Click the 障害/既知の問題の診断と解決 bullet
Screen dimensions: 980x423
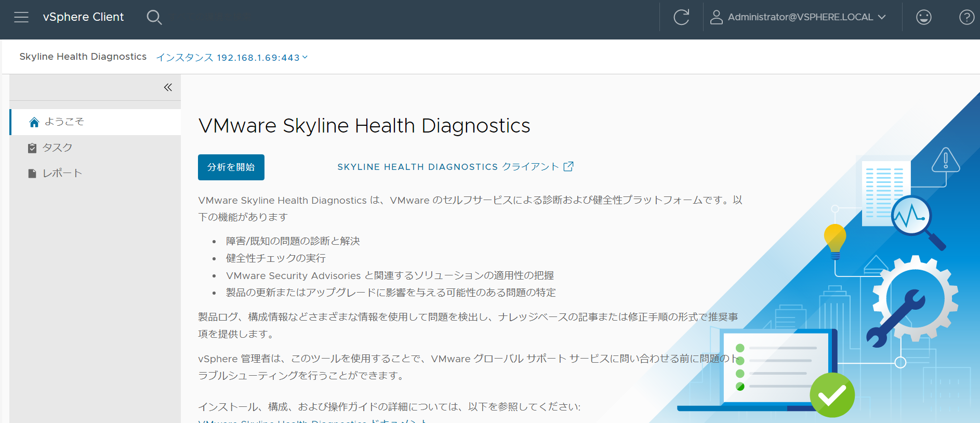pyautogui.click(x=293, y=241)
